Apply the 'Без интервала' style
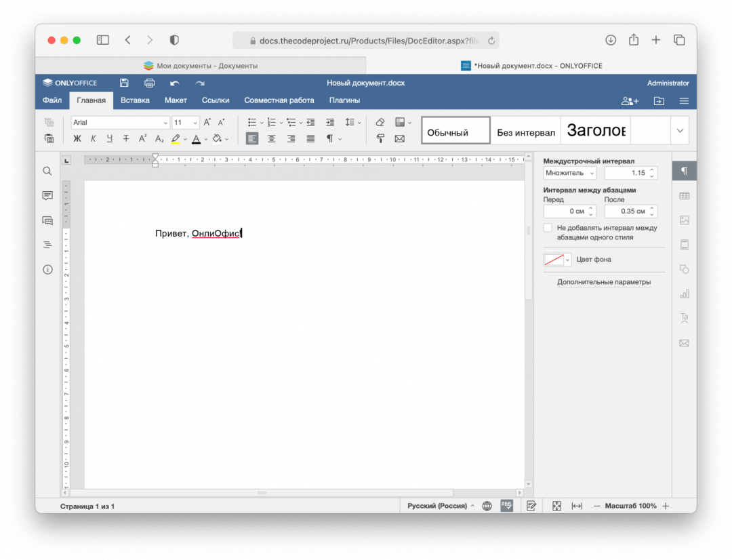 click(525, 132)
